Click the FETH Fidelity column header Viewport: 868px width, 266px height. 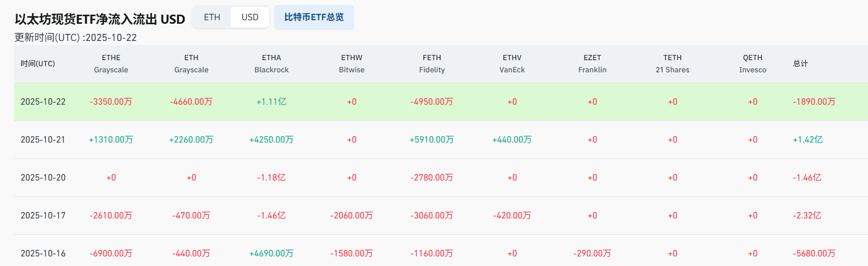point(431,64)
